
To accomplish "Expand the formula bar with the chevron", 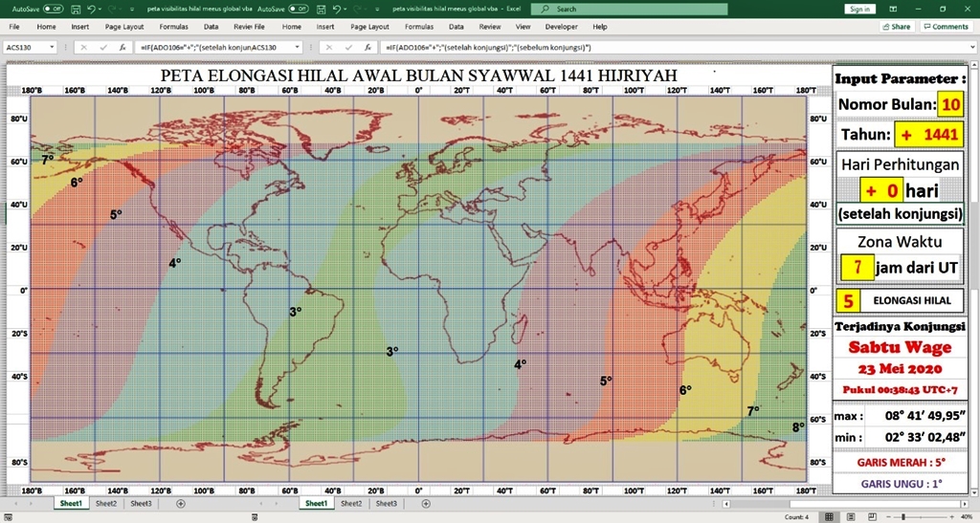I will tap(973, 48).
